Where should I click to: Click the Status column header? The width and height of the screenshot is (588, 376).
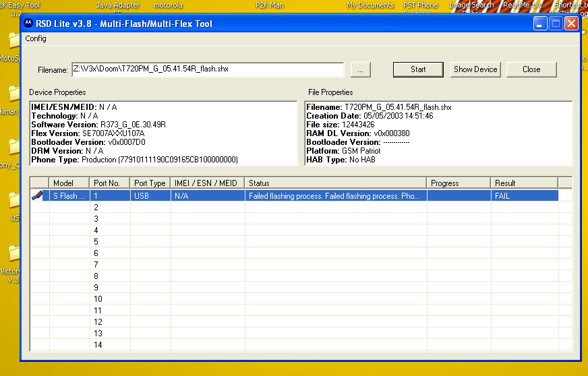click(336, 183)
